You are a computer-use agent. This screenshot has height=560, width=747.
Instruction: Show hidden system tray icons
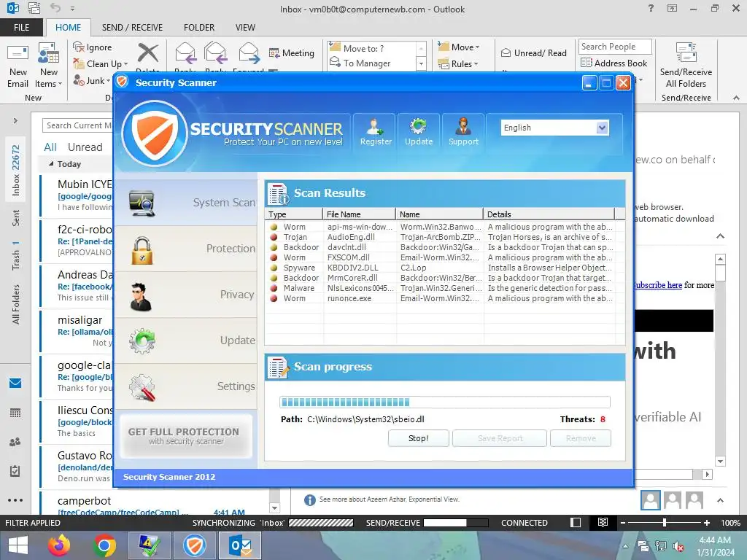click(x=625, y=546)
